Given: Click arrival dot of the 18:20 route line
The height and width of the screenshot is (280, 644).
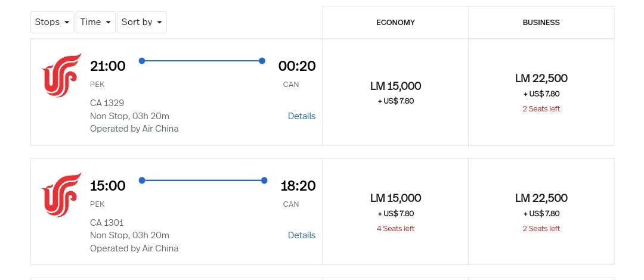Looking at the screenshot, I should (x=264, y=181).
